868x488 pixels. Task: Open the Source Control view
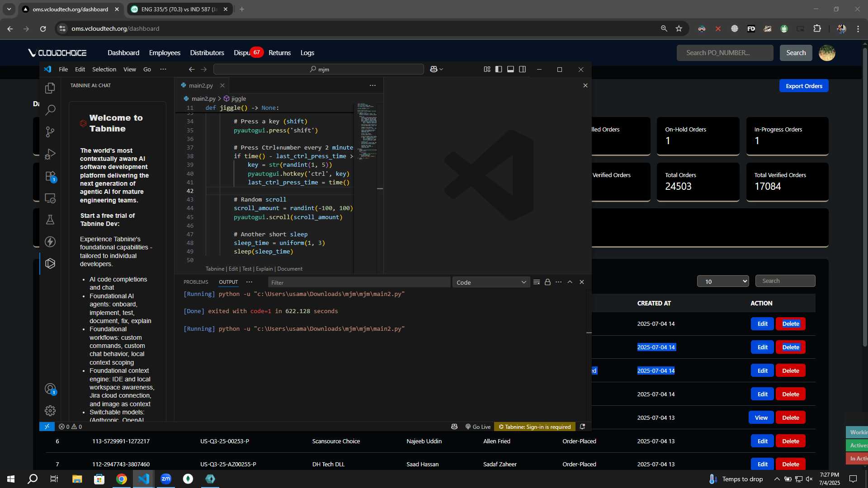(x=50, y=132)
